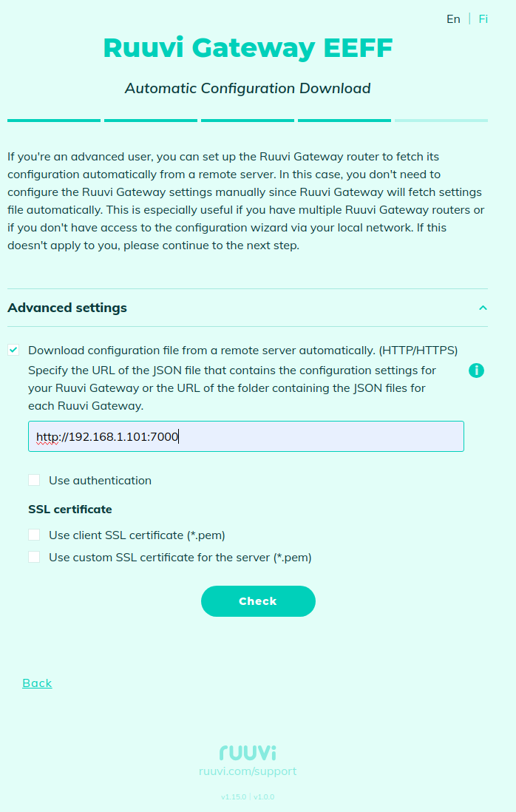Click the configuration URL input field
The image size is (516, 812).
(246, 436)
